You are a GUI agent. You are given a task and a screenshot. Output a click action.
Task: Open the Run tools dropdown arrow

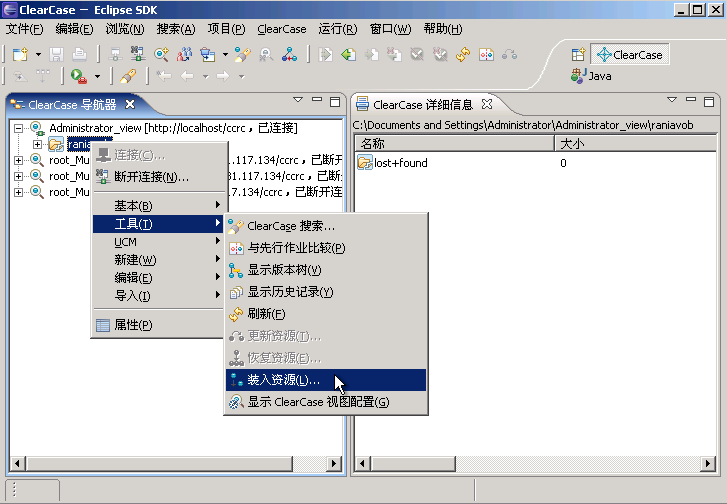[97, 76]
